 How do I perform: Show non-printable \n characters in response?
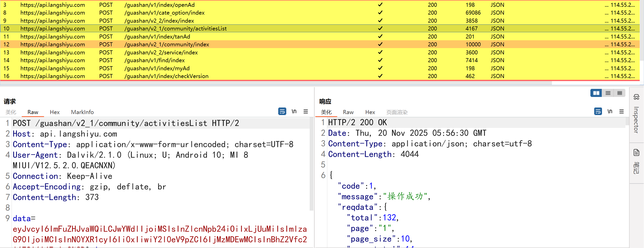[610, 111]
